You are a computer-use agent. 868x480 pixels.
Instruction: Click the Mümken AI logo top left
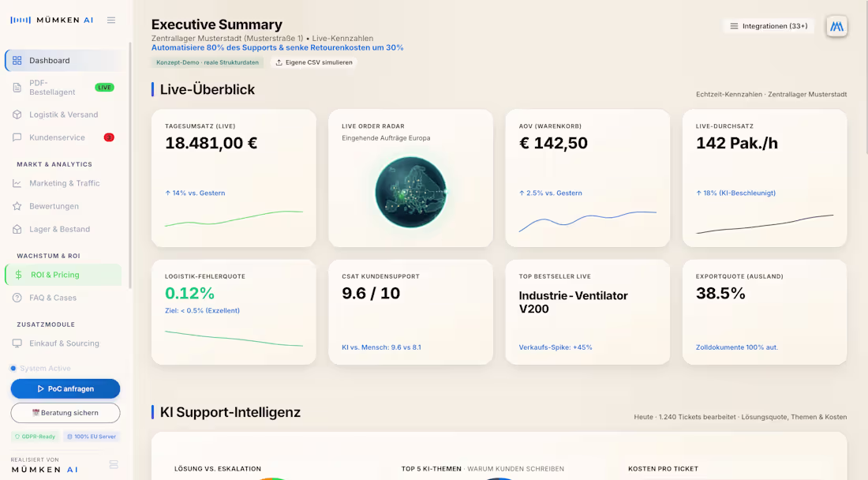tap(52, 20)
